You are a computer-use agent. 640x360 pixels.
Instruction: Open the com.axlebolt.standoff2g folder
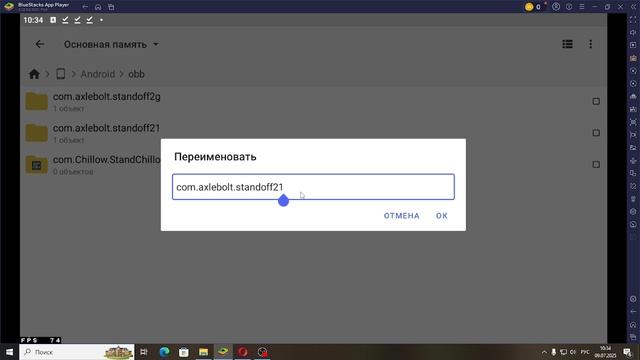313,101
